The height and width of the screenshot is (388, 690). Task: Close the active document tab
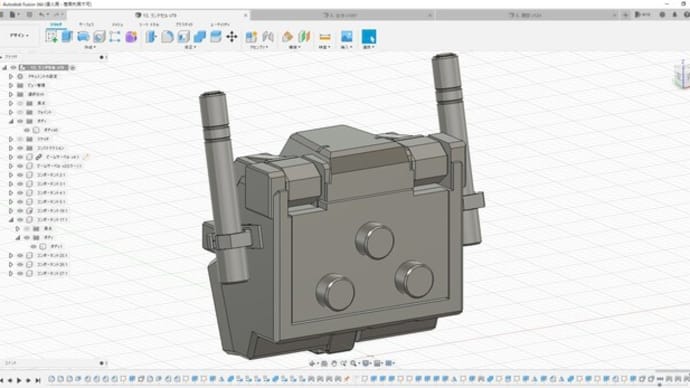[x=246, y=15]
